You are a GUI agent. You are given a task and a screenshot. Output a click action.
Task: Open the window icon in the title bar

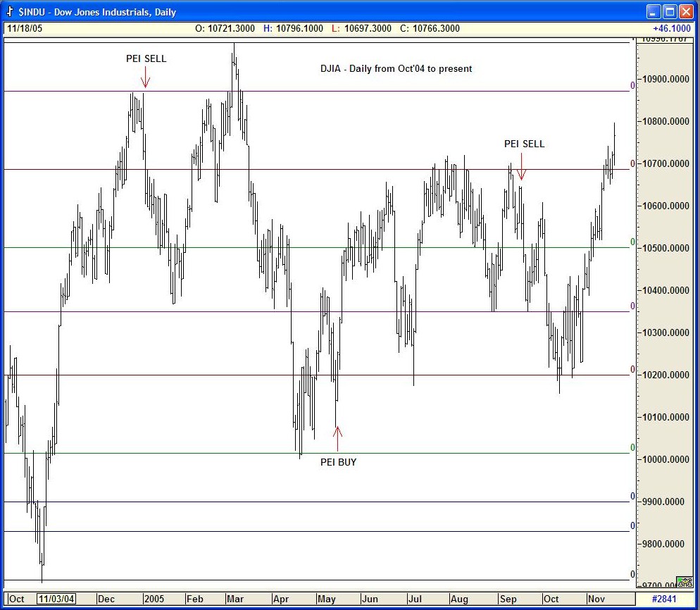(9, 11)
